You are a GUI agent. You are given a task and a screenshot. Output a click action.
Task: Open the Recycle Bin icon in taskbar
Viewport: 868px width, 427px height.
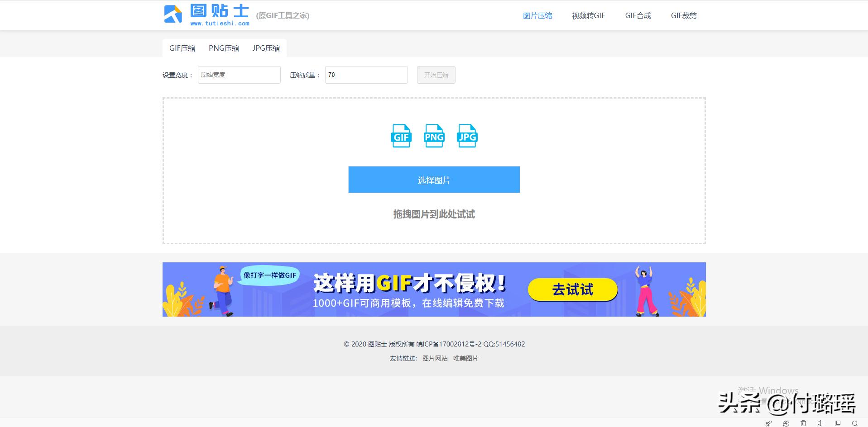pyautogui.click(x=803, y=423)
